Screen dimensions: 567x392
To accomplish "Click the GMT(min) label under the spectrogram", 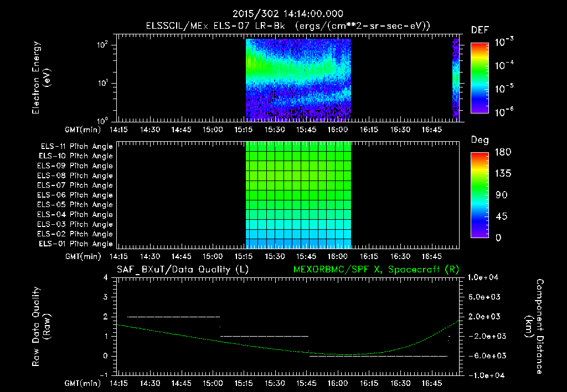I will (x=83, y=130).
